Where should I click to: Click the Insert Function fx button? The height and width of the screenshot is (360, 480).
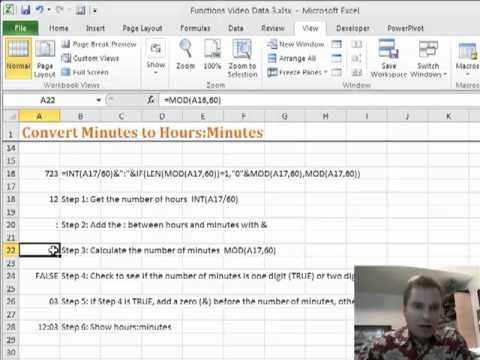(x=151, y=100)
